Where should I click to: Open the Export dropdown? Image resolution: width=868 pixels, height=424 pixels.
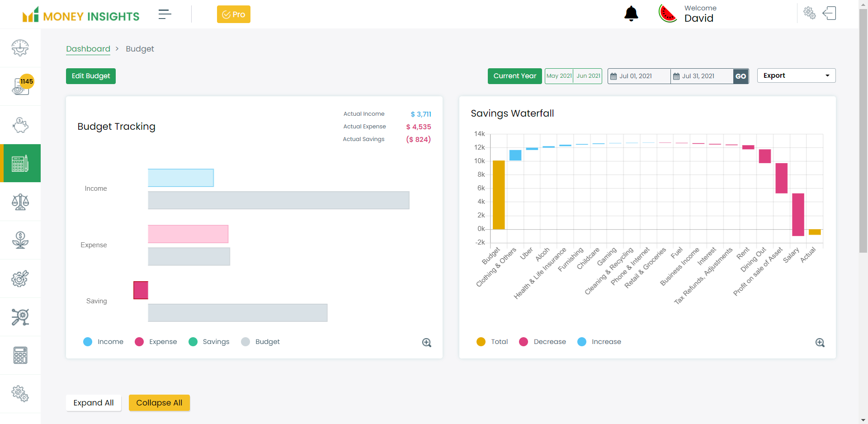796,75
